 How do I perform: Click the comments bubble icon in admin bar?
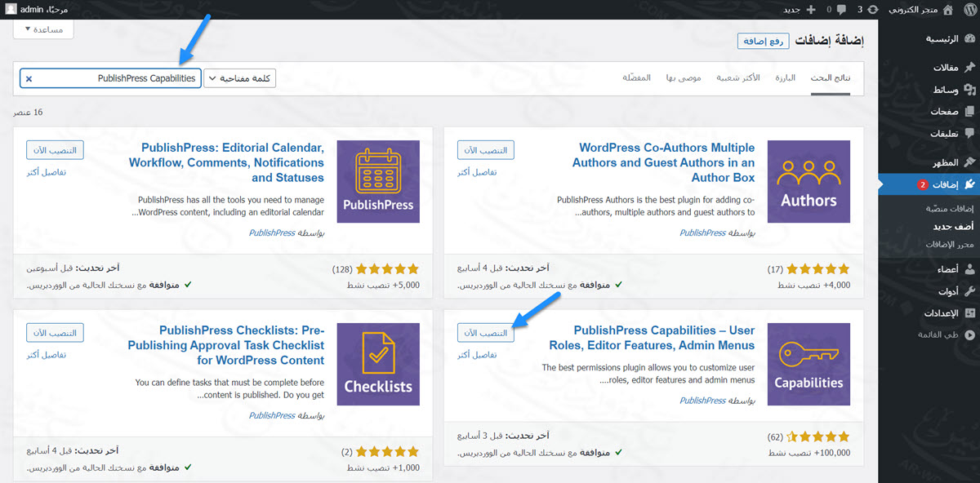pyautogui.click(x=840, y=10)
